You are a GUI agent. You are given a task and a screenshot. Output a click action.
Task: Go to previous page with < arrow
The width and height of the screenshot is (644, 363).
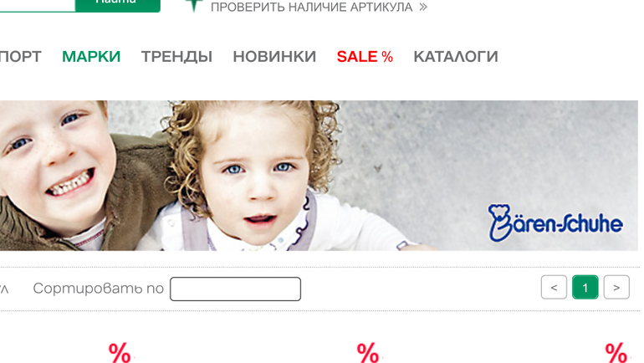click(x=554, y=287)
